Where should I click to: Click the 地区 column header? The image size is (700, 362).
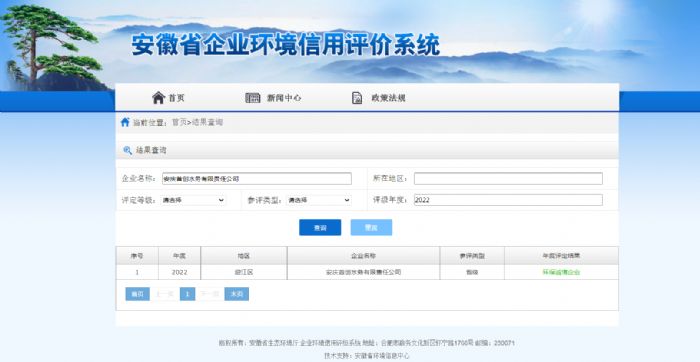pos(244,256)
